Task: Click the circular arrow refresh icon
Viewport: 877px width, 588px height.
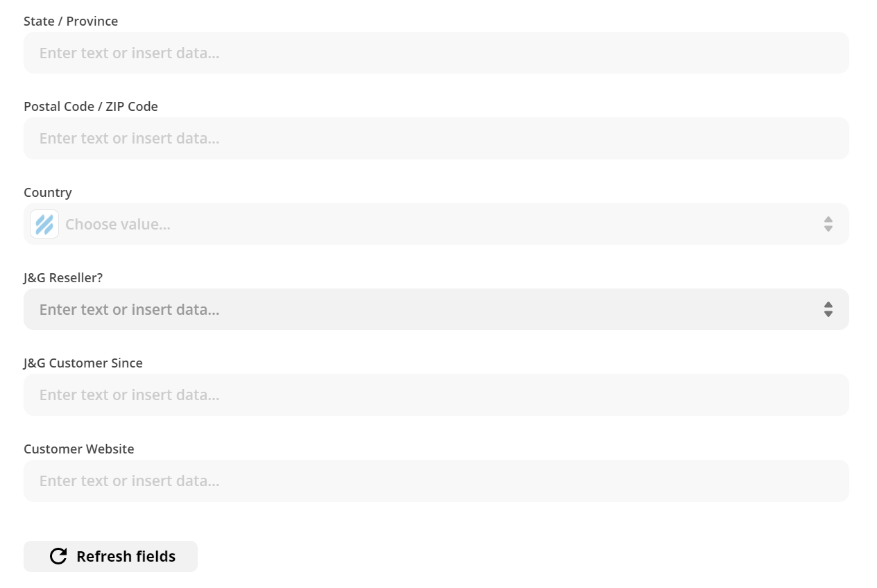Action: click(58, 556)
